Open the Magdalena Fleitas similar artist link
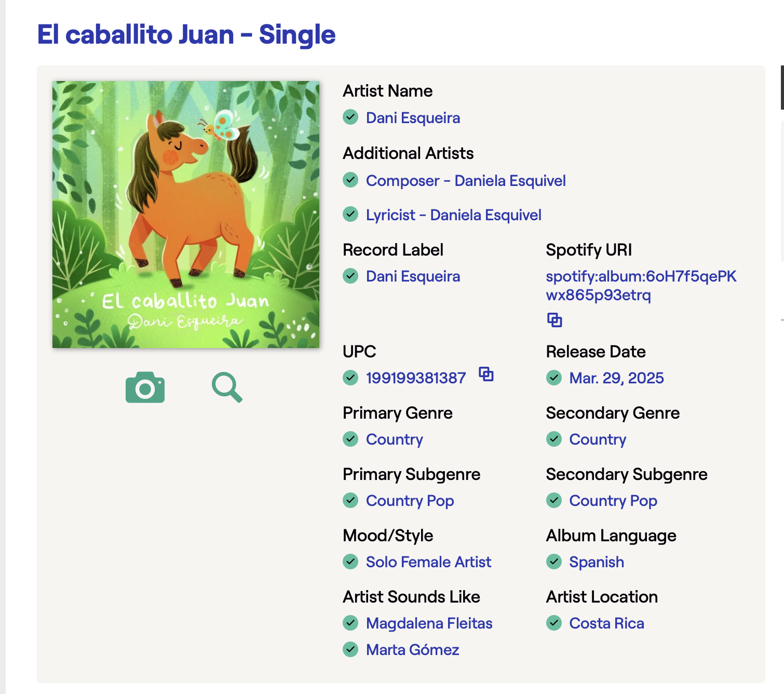 pyautogui.click(x=429, y=623)
